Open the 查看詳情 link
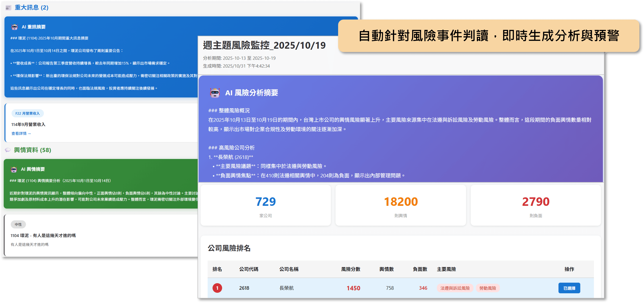Screen dimensions: 644x303 point(21,134)
